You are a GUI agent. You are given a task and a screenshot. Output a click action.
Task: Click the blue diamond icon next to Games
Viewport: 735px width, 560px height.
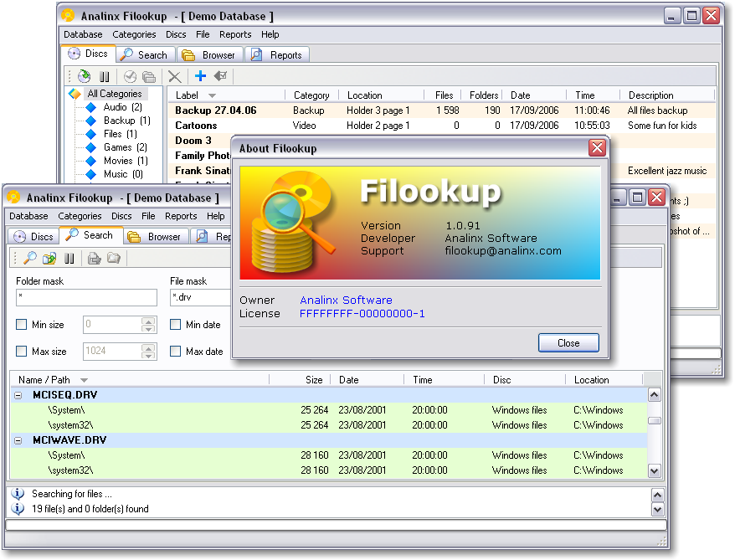pos(91,147)
